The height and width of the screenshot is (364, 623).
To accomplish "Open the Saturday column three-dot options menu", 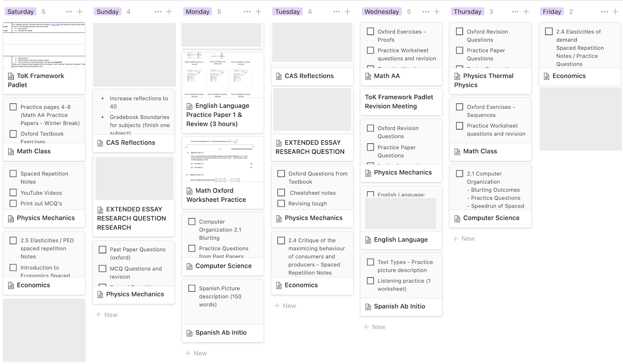I will tap(69, 12).
